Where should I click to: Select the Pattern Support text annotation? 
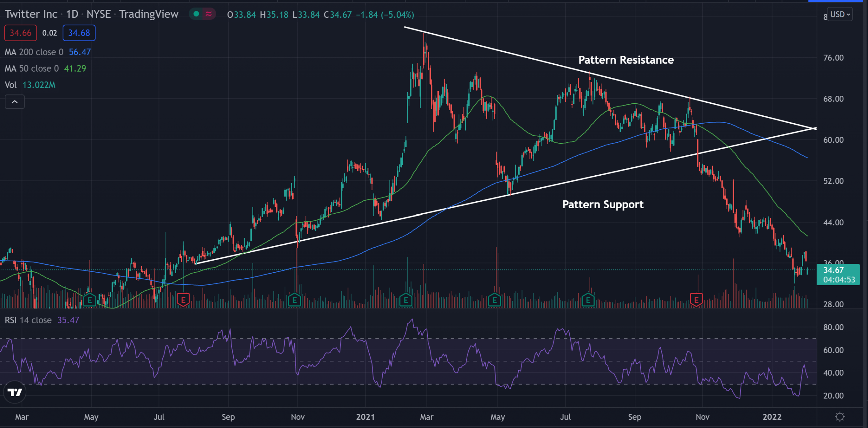tap(603, 205)
